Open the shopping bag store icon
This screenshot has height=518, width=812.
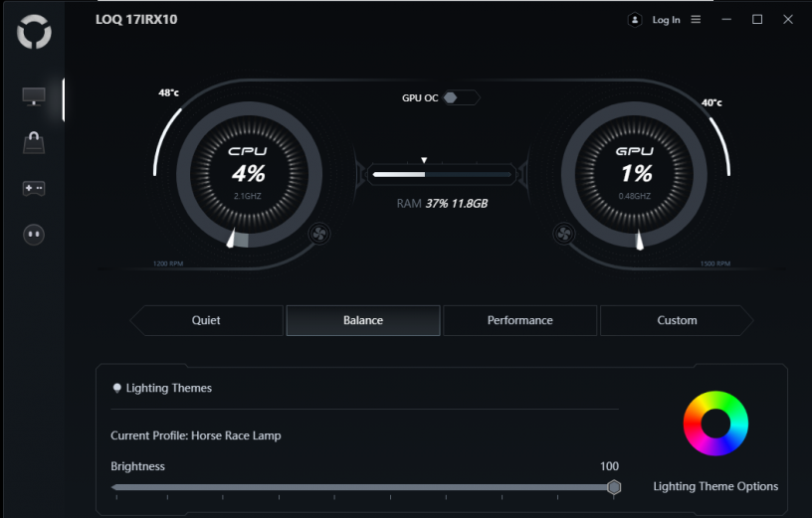pyautogui.click(x=34, y=143)
